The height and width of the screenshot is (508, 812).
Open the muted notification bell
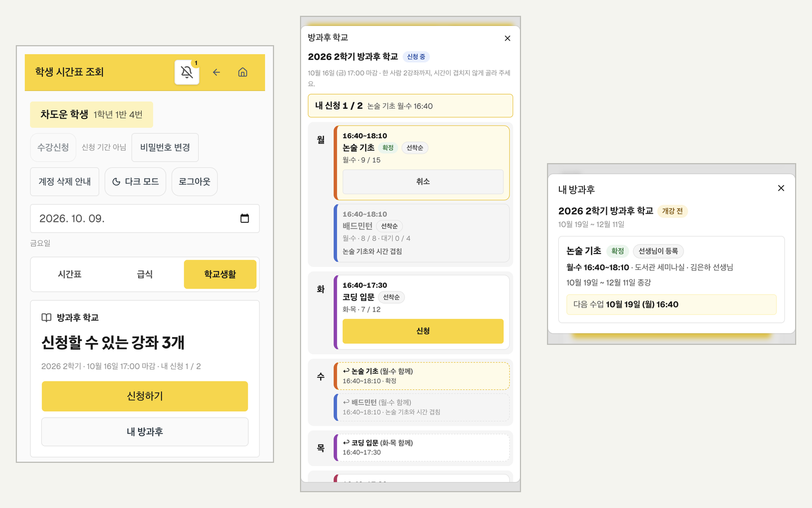(x=187, y=72)
